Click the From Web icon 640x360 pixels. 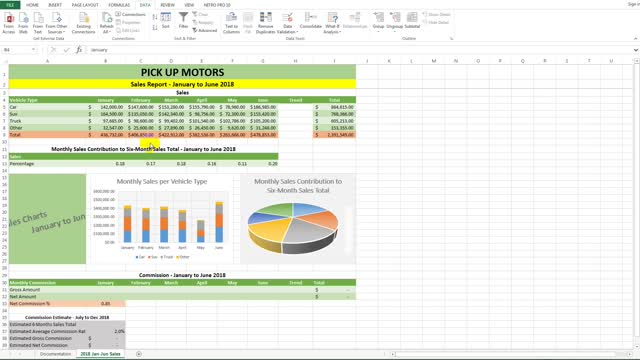pyautogui.click(x=23, y=22)
